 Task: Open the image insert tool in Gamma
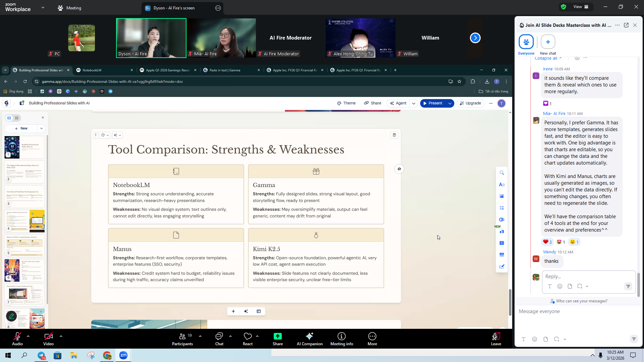click(502, 196)
